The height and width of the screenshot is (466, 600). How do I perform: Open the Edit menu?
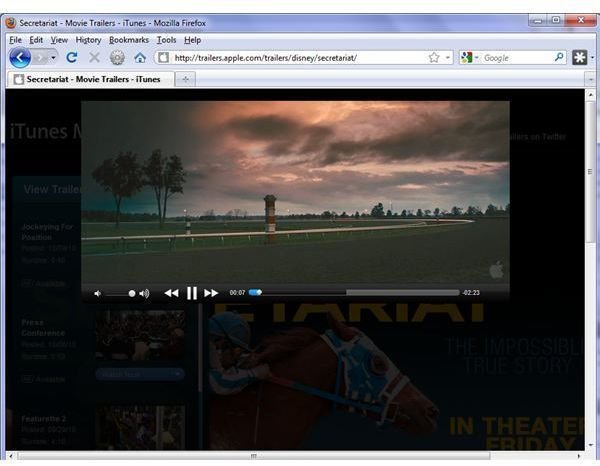(36, 40)
